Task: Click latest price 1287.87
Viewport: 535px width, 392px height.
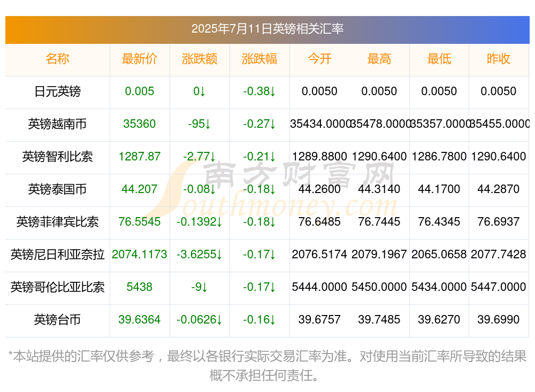Action: pyautogui.click(x=140, y=157)
